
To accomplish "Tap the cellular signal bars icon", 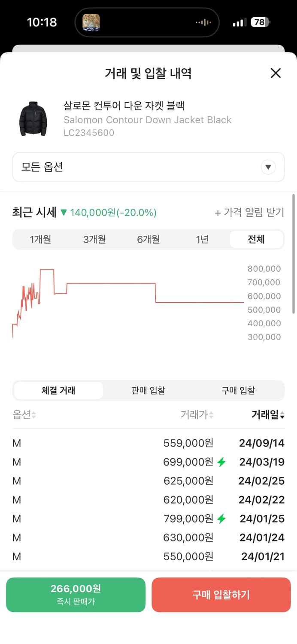I will (x=239, y=22).
